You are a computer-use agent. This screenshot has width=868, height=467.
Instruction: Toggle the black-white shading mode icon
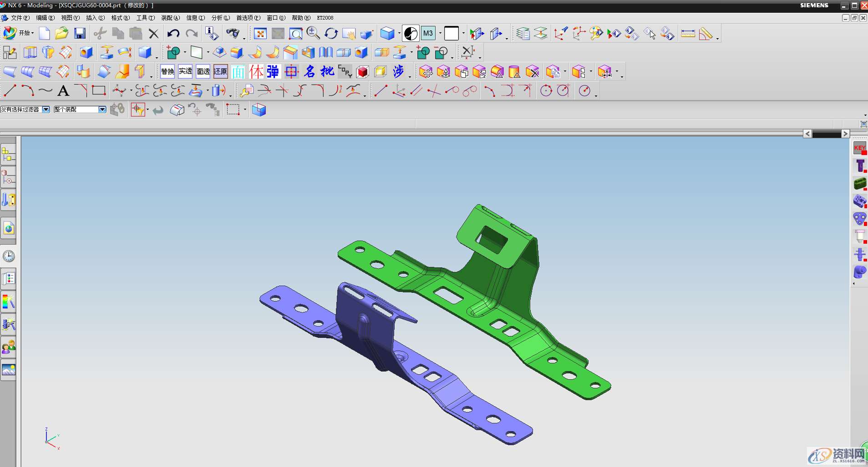click(411, 34)
